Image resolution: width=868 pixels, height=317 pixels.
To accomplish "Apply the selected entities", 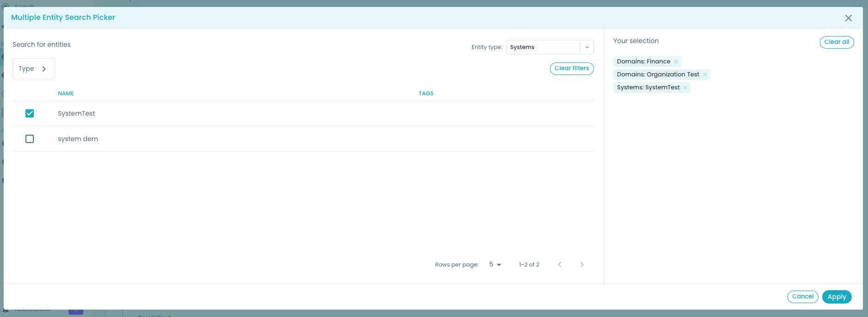I will [837, 297].
